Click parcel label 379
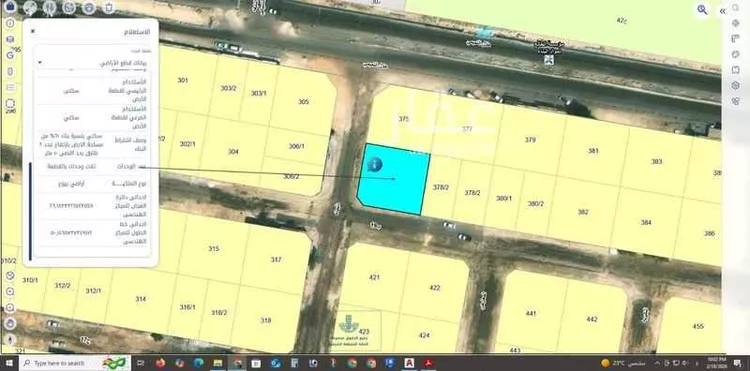The width and height of the screenshot is (750, 371). [530, 140]
